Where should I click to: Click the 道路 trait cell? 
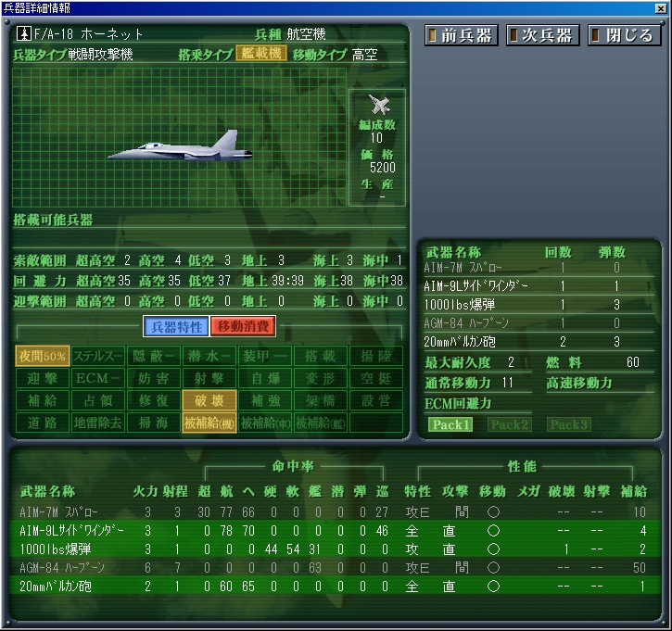[43, 423]
